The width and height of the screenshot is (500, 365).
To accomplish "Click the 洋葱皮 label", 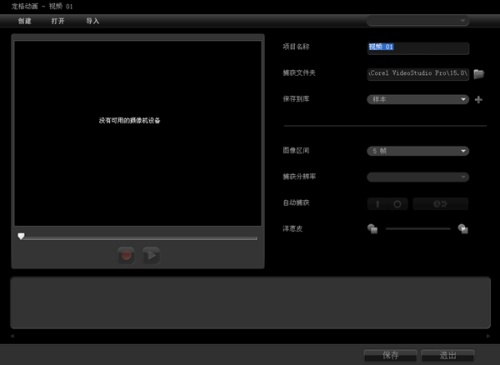I will click(293, 229).
